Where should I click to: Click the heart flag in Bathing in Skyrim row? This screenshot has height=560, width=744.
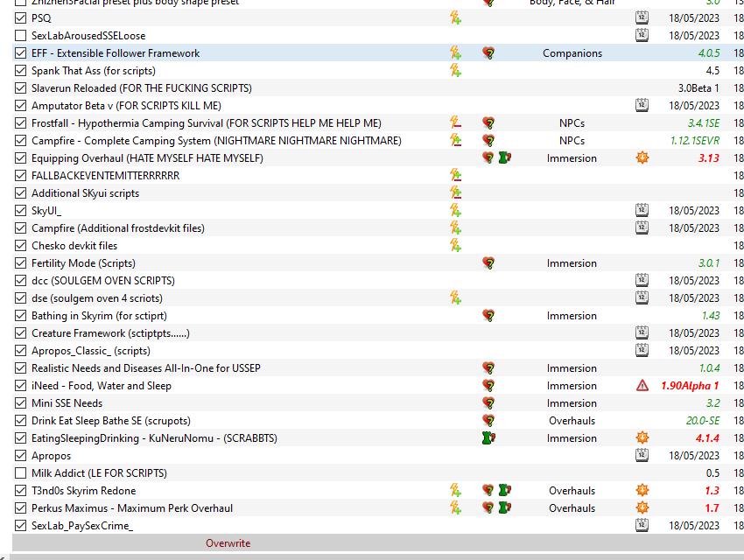tap(488, 316)
